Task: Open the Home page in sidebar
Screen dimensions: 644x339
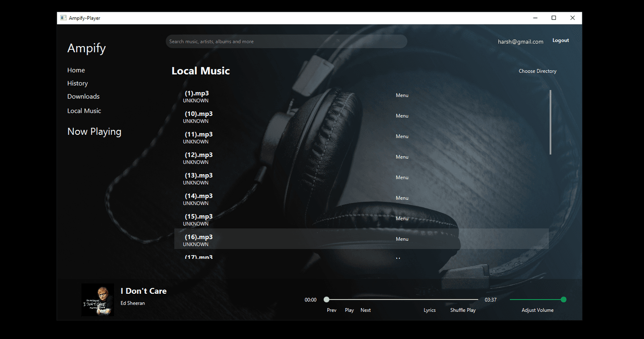Action: 76,70
